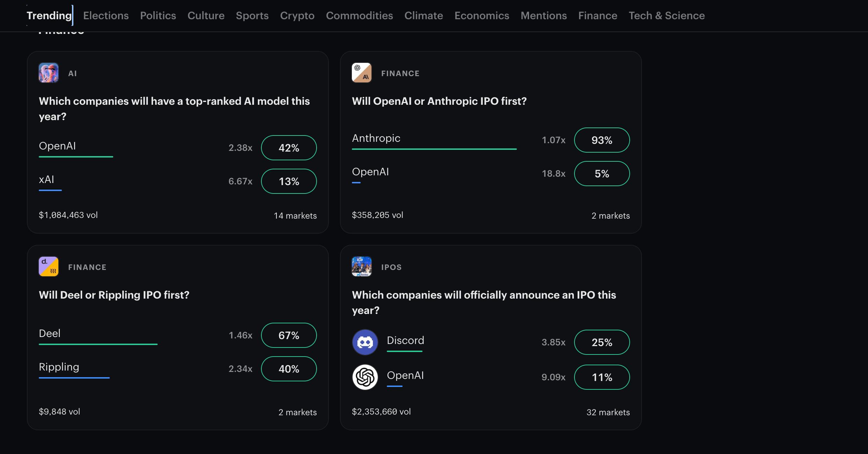Click the 67% button for Deel
The height and width of the screenshot is (454, 868).
(x=289, y=335)
